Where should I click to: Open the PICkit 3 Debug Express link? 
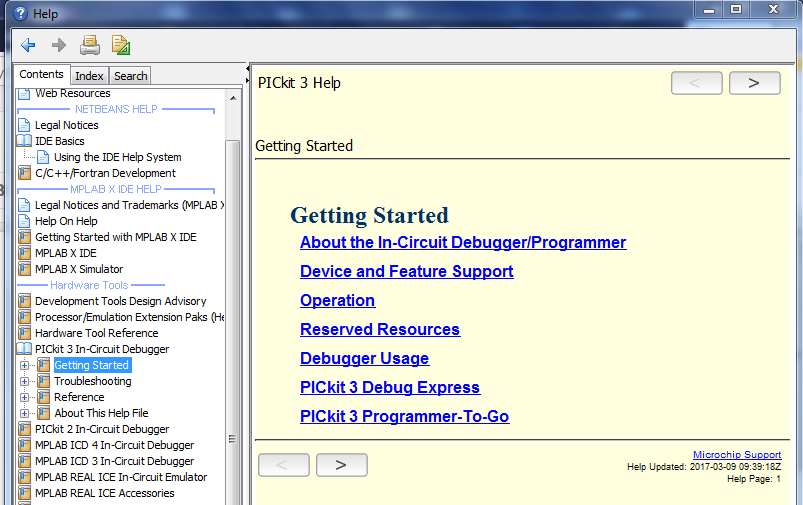[x=390, y=388]
